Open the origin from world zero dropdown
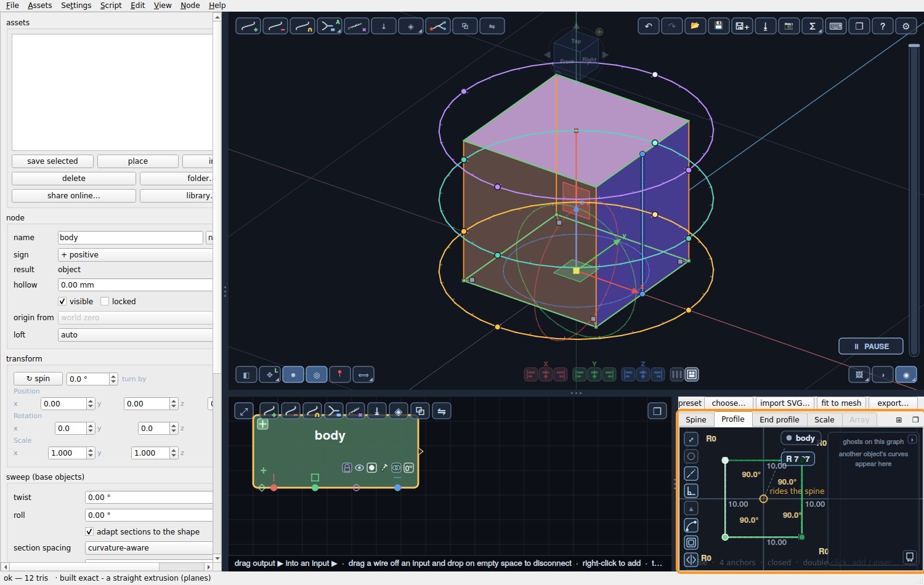 click(x=136, y=317)
